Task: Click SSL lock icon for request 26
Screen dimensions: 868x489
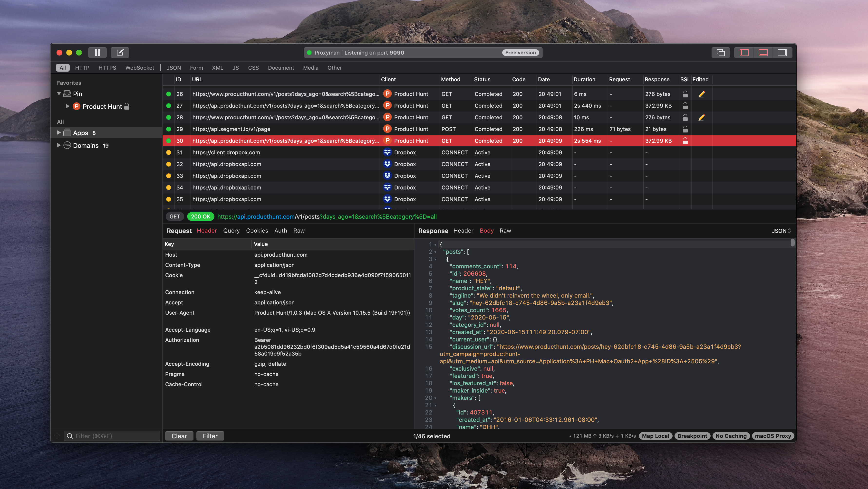Action: pos(685,94)
